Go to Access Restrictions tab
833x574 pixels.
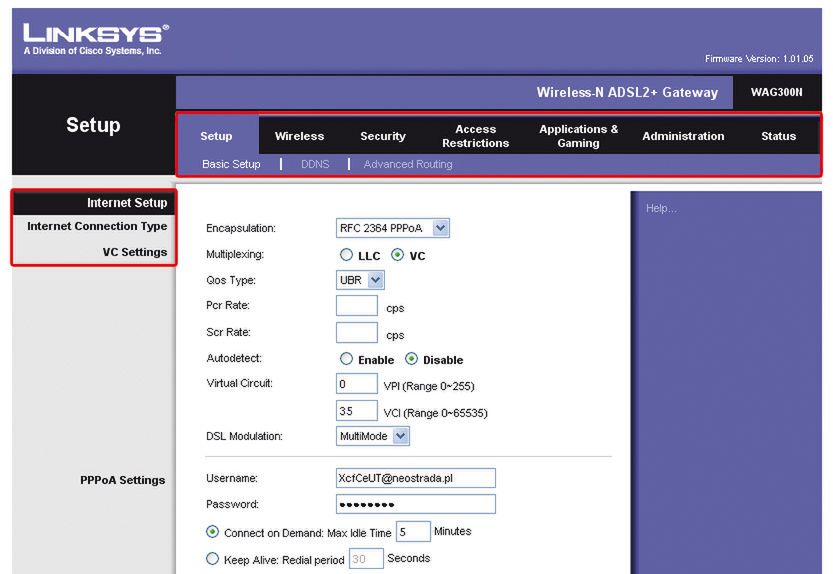pyautogui.click(x=475, y=136)
